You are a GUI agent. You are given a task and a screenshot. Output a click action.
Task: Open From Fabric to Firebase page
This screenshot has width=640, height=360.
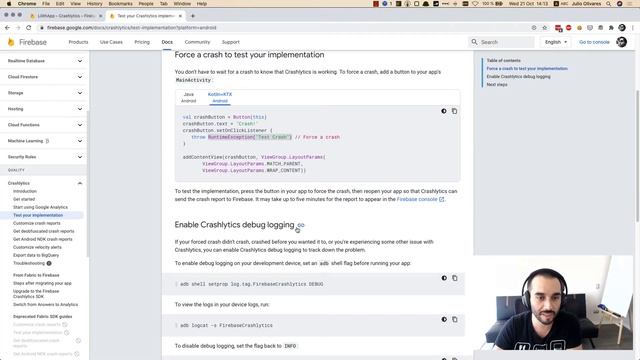click(x=36, y=275)
